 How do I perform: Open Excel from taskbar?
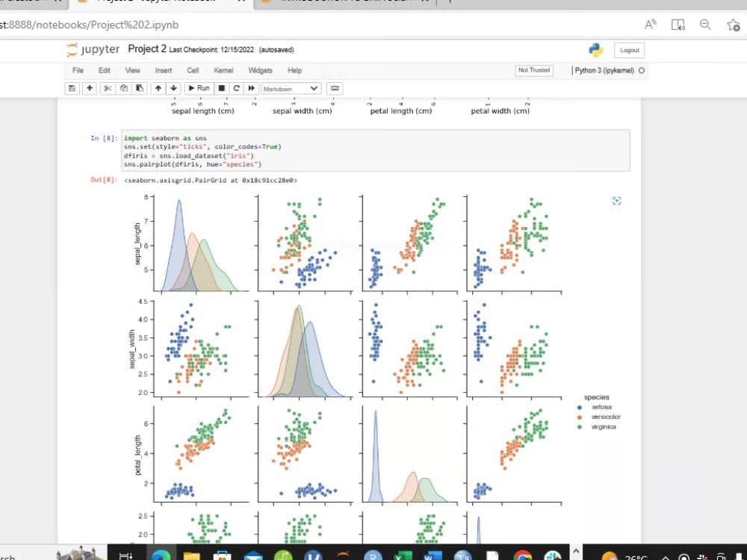click(x=403, y=554)
